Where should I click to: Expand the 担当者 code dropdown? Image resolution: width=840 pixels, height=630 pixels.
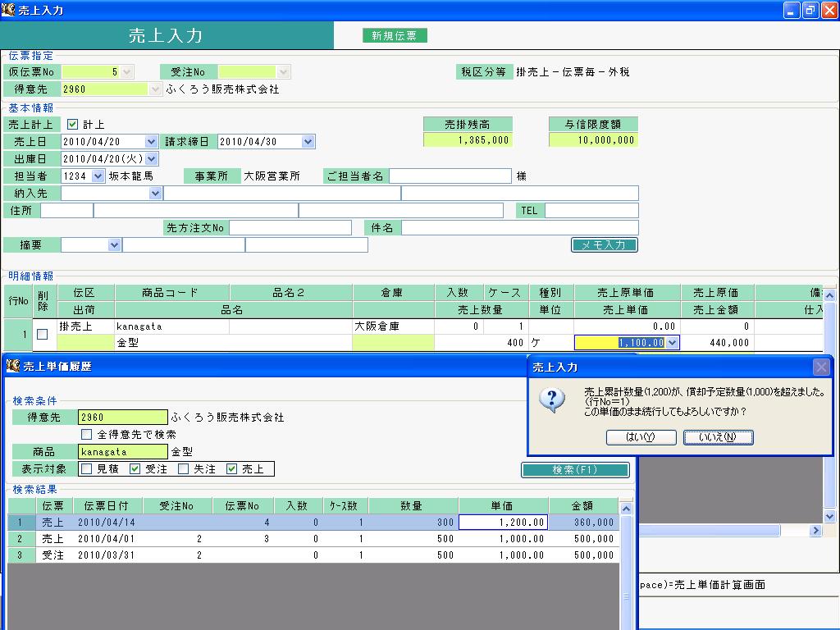click(98, 176)
